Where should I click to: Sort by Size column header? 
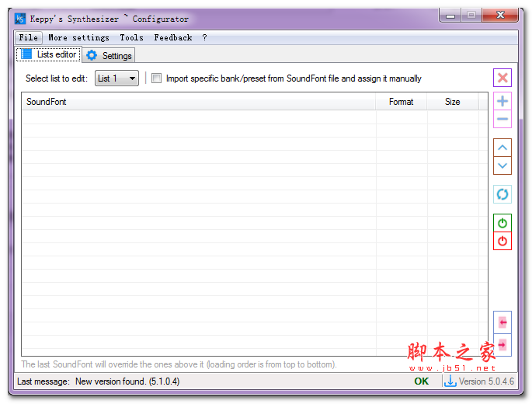(453, 102)
